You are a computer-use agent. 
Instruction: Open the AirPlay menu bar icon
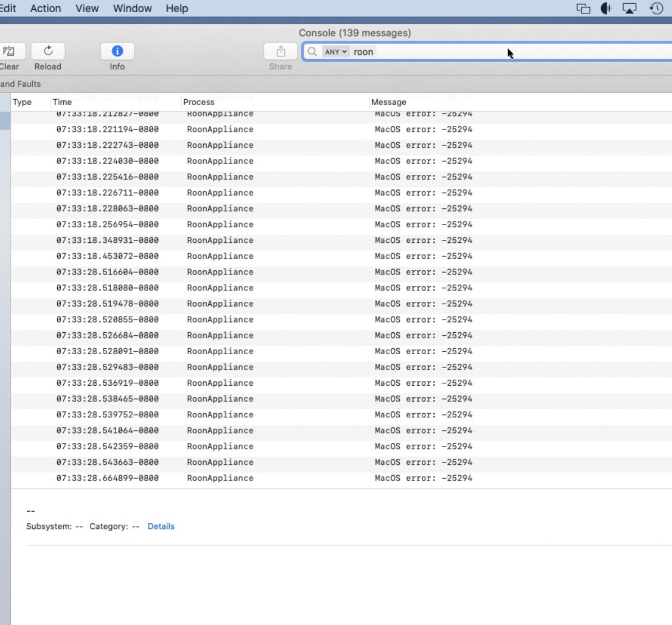pos(629,8)
